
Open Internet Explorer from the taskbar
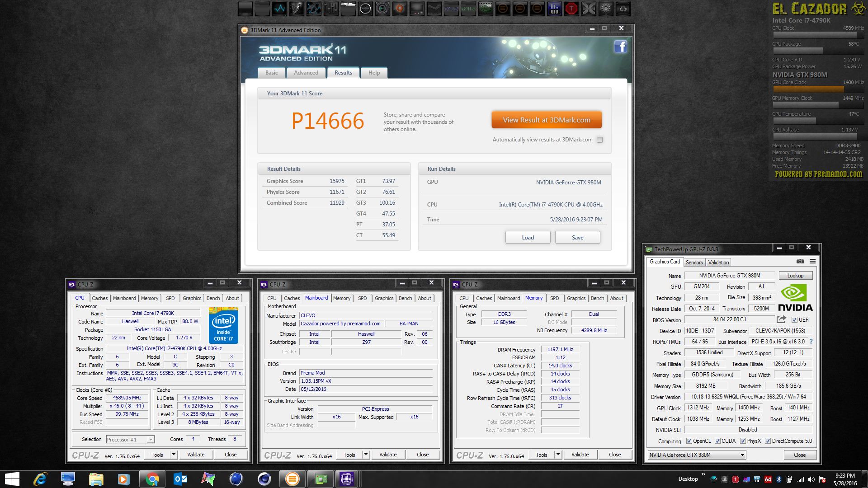pyautogui.click(x=40, y=479)
